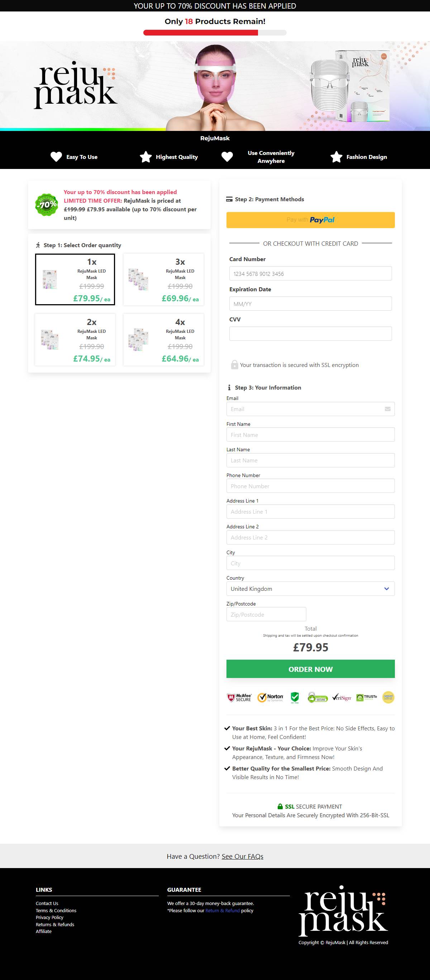Click the "We offer a 30-day money-back guarantee." text
This screenshot has width=430, height=980.
(x=211, y=904)
